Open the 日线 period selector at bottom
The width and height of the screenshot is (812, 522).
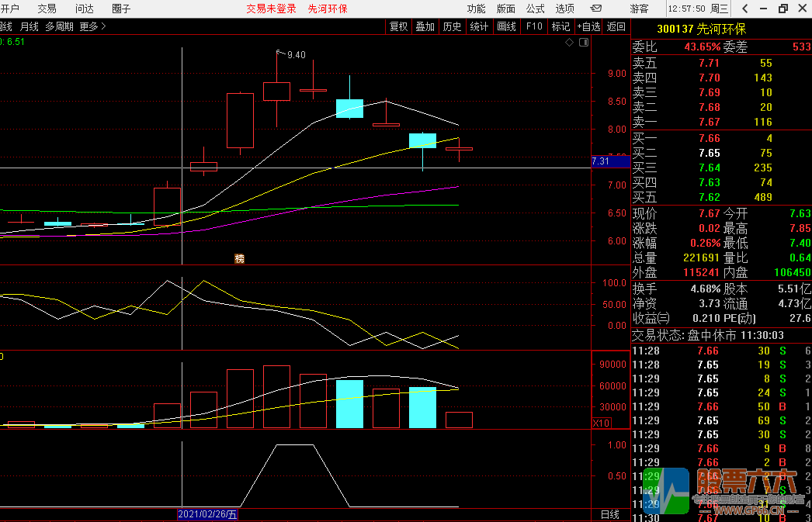click(x=610, y=514)
